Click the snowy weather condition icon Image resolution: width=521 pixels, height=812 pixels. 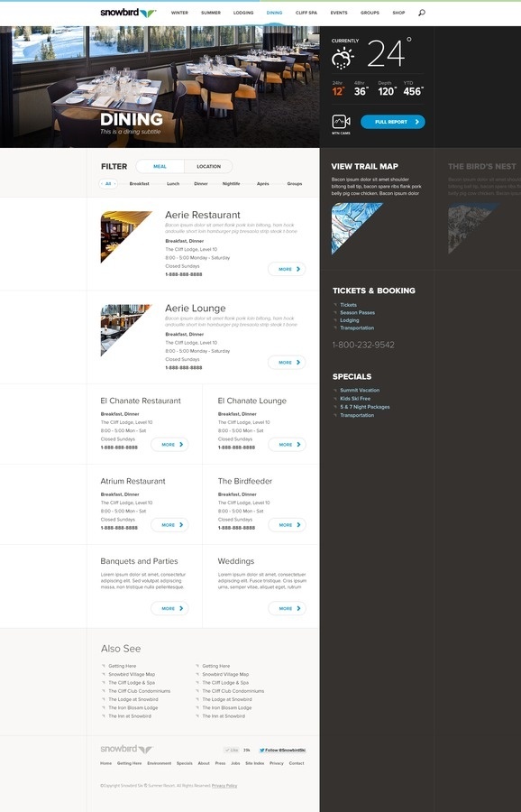tap(343, 58)
